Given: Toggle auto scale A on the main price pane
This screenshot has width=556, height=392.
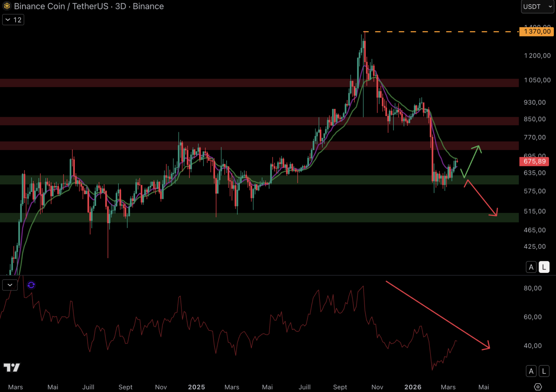Looking at the screenshot, I should (x=531, y=267).
